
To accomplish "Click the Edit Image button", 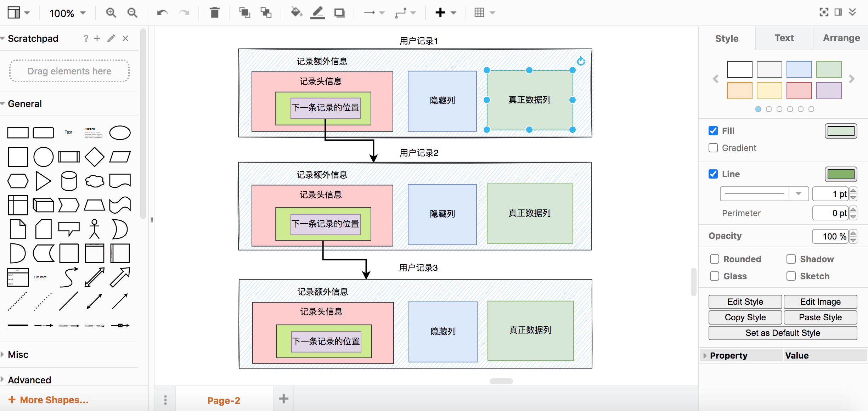I will [x=820, y=302].
